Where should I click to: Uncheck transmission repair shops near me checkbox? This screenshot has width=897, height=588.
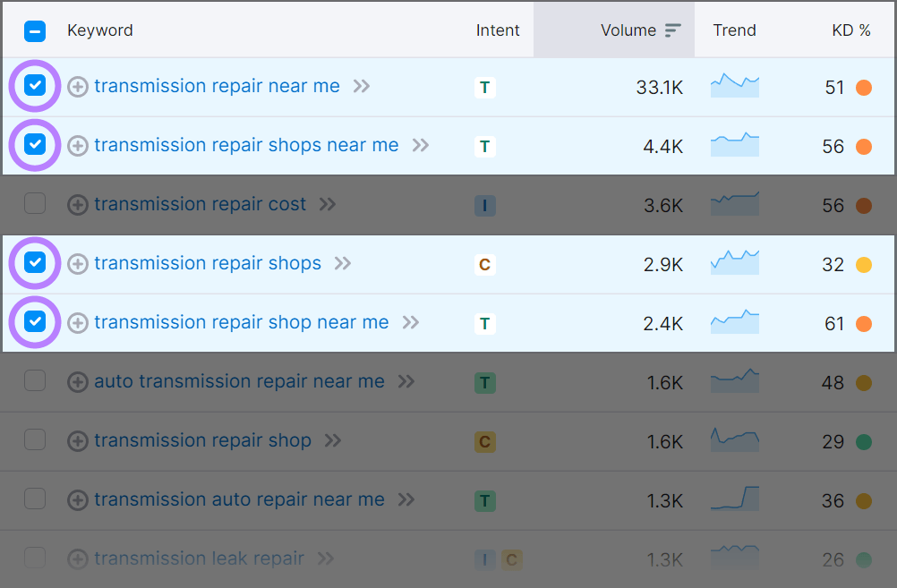(x=35, y=144)
